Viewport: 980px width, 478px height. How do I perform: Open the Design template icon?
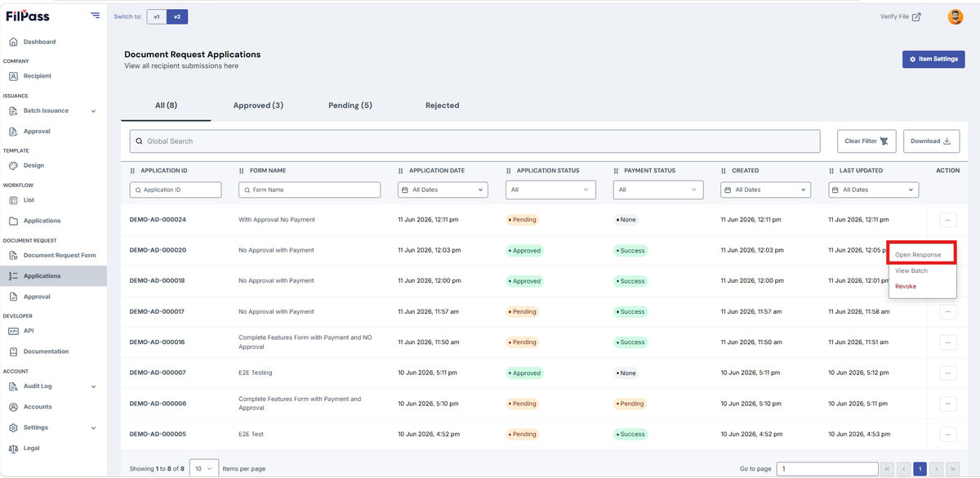tap(13, 165)
